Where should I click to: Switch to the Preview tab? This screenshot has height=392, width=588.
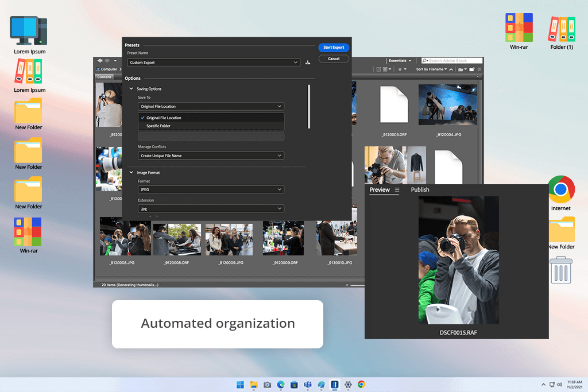tap(380, 189)
